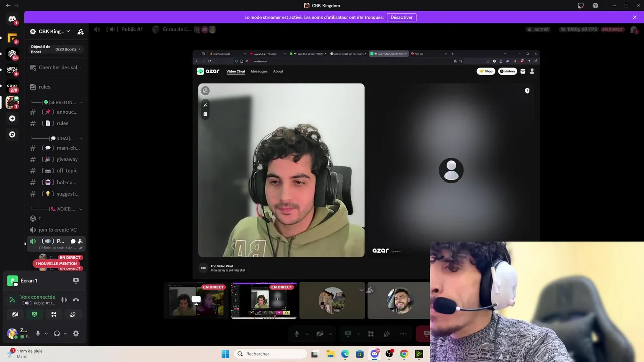This screenshot has width=644, height=362.
Task: Select Azar Messages tab in stream
Action: click(259, 71)
